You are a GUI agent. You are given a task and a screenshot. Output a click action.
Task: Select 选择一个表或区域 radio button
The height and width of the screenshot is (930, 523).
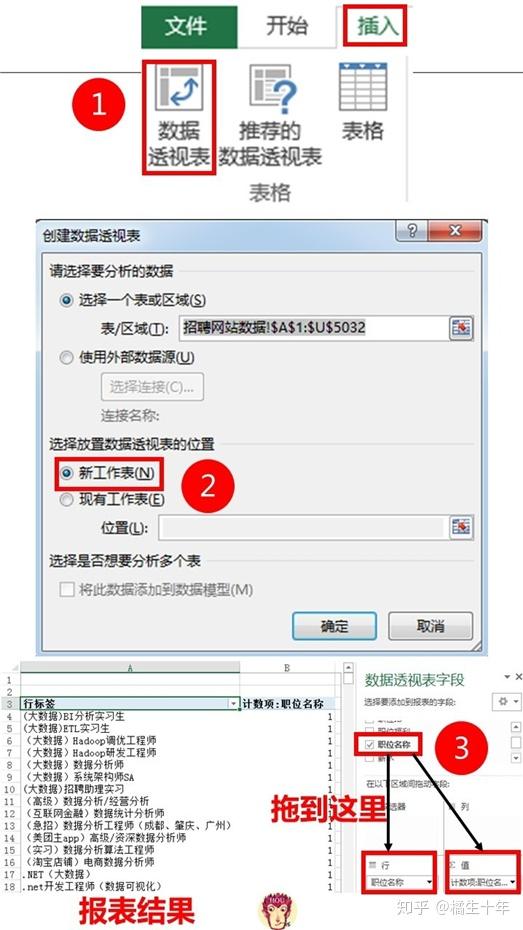coord(66,300)
